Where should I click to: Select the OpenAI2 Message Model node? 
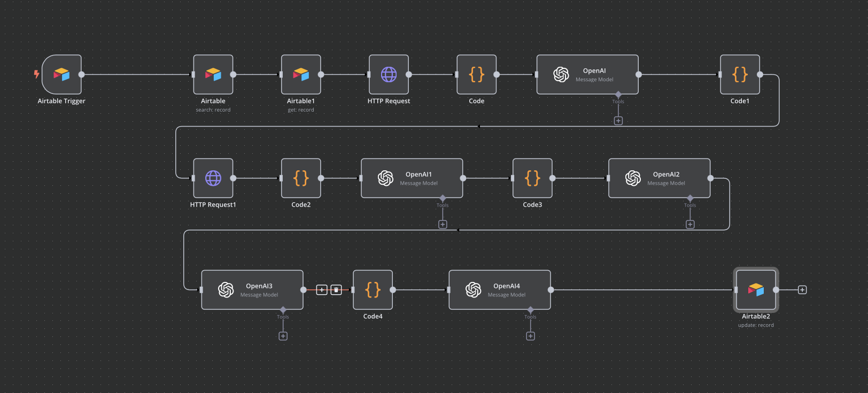tap(660, 178)
